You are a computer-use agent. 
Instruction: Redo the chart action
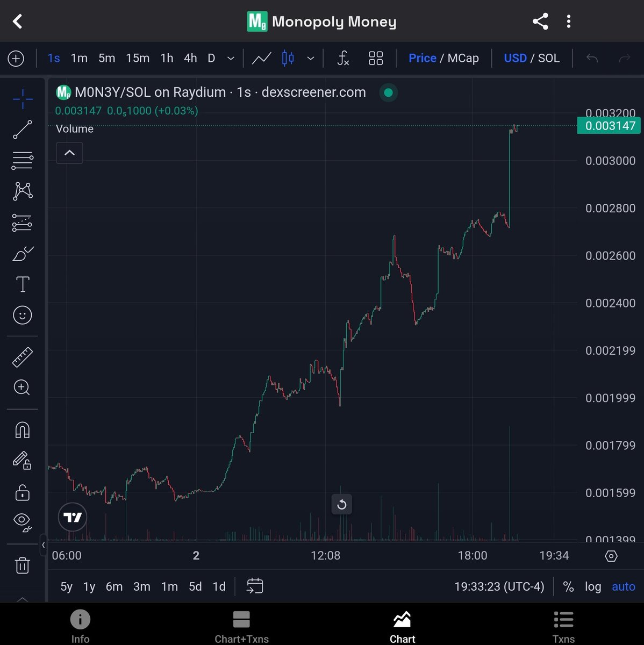tap(624, 58)
